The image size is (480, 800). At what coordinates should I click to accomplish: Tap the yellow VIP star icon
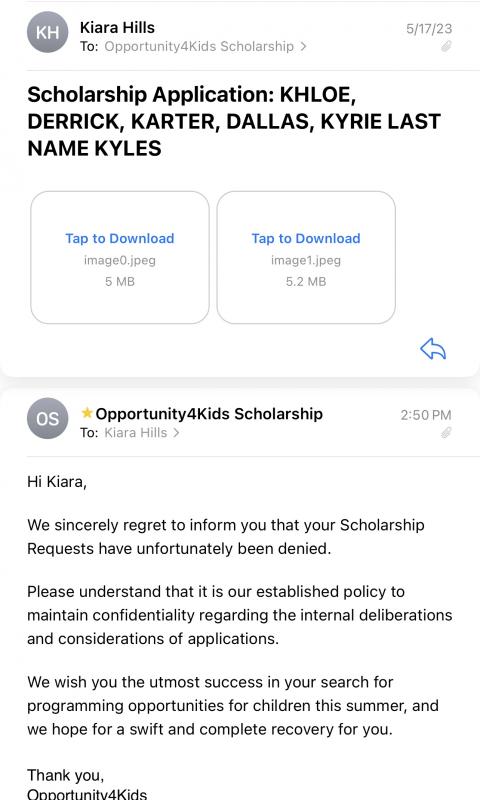tap(87, 412)
